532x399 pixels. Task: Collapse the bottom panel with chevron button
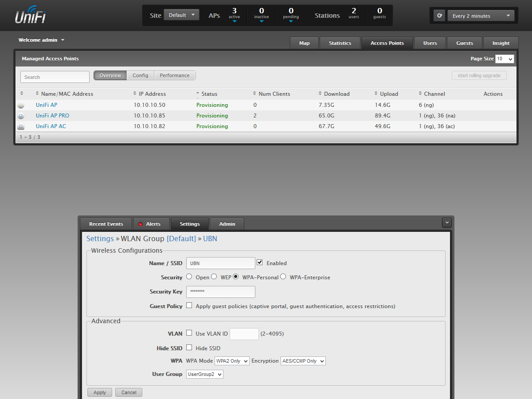tap(447, 222)
